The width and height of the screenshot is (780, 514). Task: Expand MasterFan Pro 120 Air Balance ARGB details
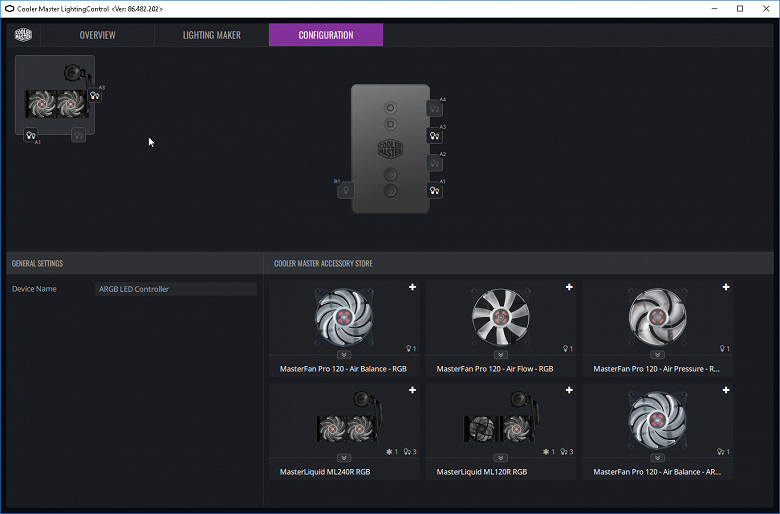click(x=657, y=458)
